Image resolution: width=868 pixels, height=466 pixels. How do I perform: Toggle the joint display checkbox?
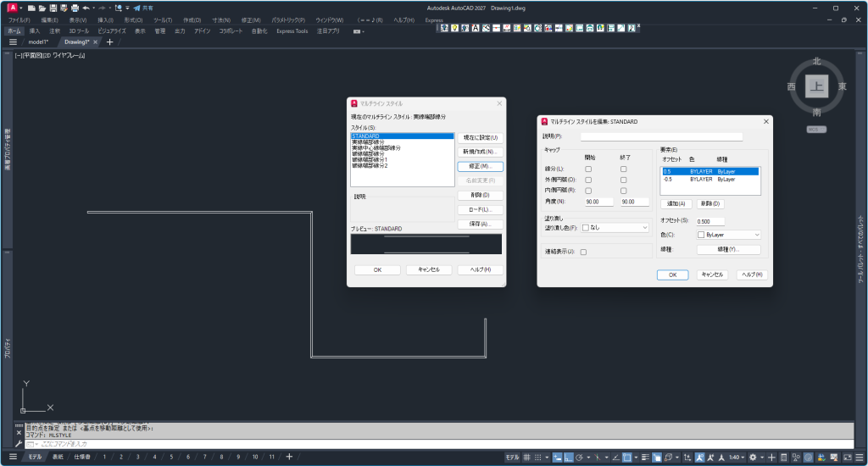click(x=583, y=252)
